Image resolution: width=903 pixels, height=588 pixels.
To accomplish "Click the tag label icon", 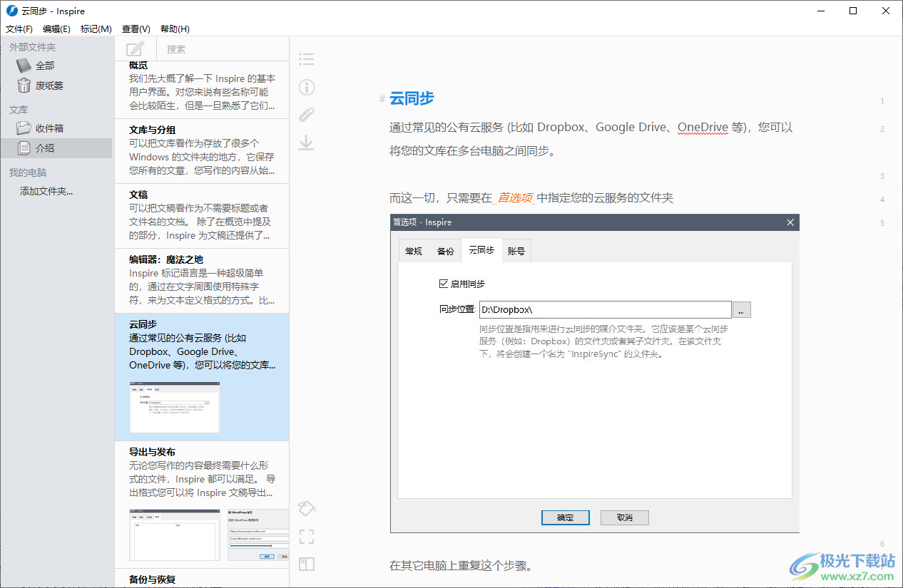I will pos(306,508).
